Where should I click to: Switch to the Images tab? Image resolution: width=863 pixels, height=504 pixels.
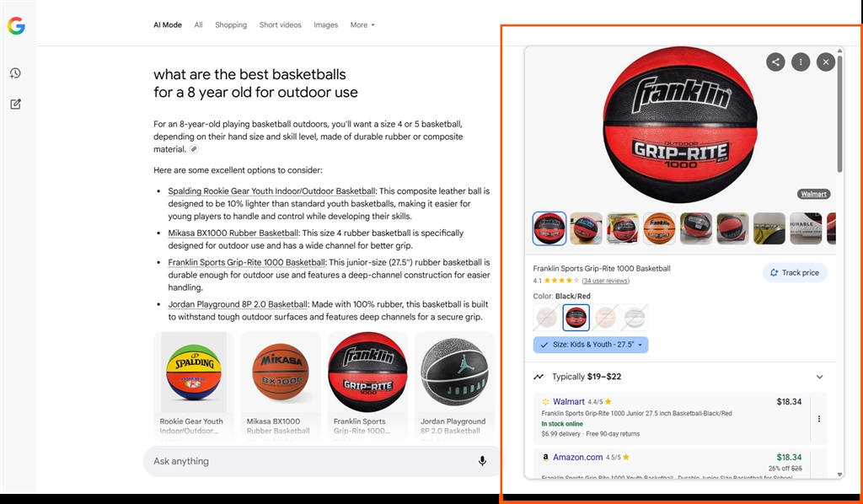coord(326,24)
